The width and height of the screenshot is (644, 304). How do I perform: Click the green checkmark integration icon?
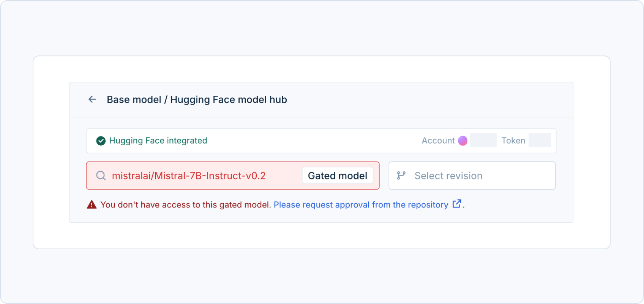(x=101, y=141)
